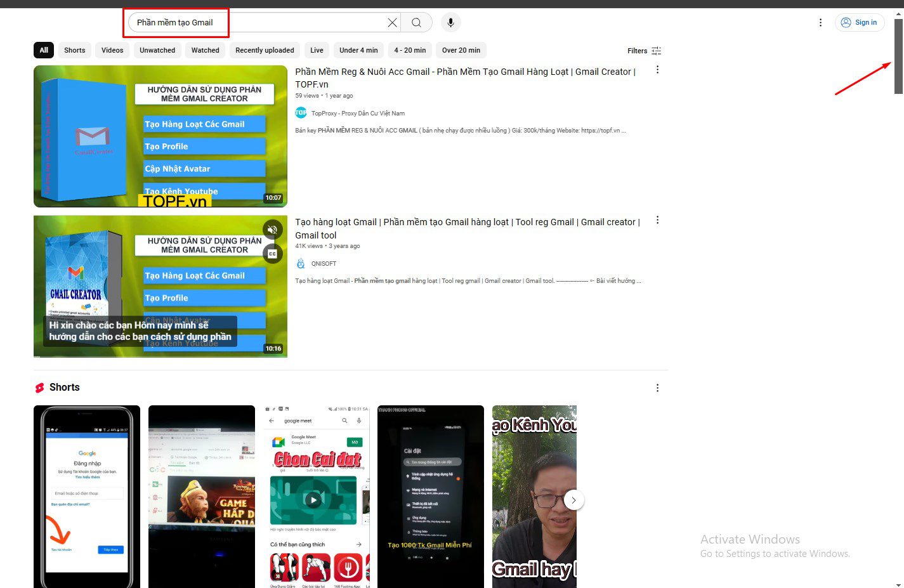Click the 10:07 duration badge
The image size is (904, 588).
click(273, 198)
